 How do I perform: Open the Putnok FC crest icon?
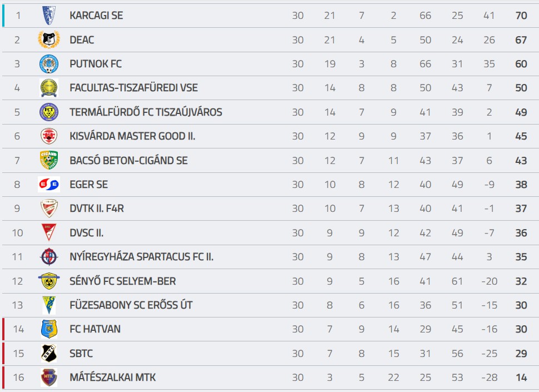coord(49,64)
